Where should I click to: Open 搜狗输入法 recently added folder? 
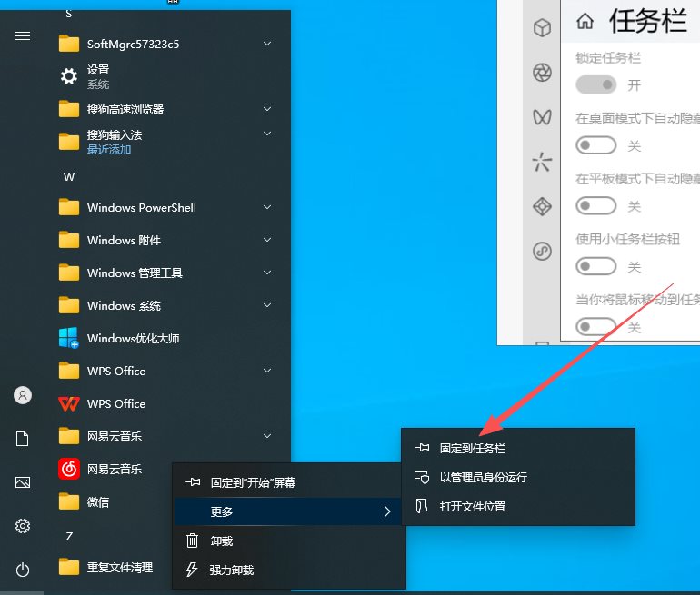100,142
